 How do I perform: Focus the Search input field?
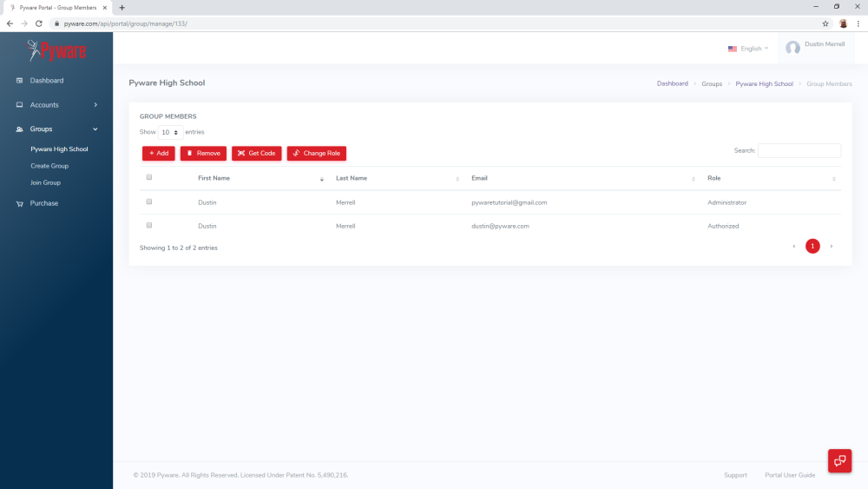799,150
